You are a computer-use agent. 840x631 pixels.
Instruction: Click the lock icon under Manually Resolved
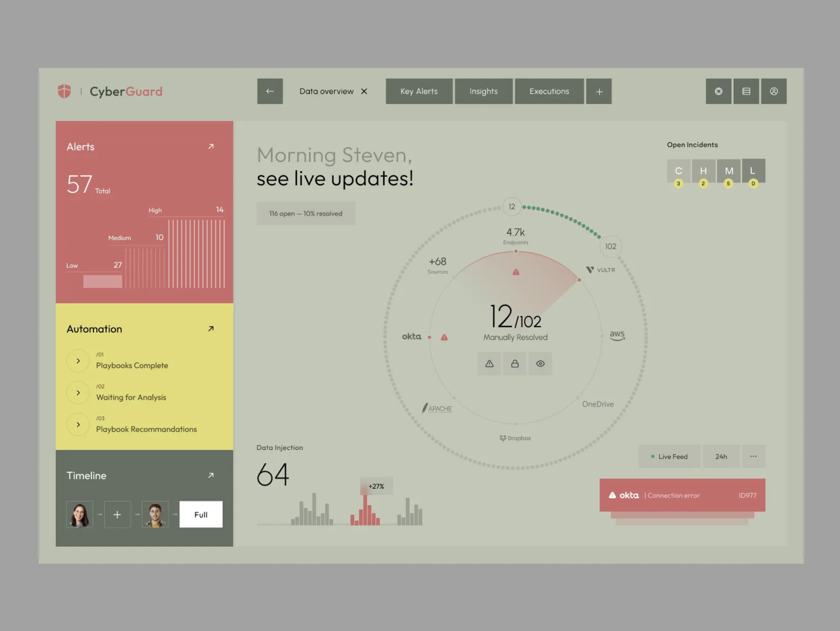(515, 364)
